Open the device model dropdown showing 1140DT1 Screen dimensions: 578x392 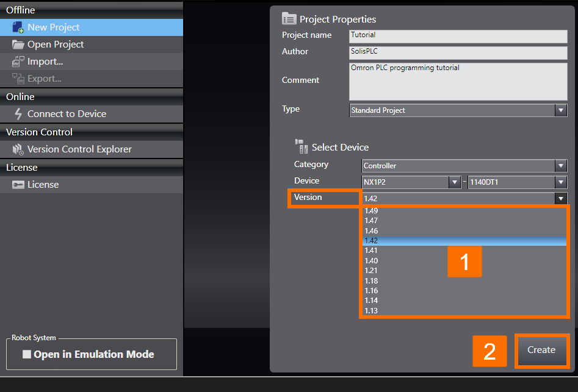(560, 181)
